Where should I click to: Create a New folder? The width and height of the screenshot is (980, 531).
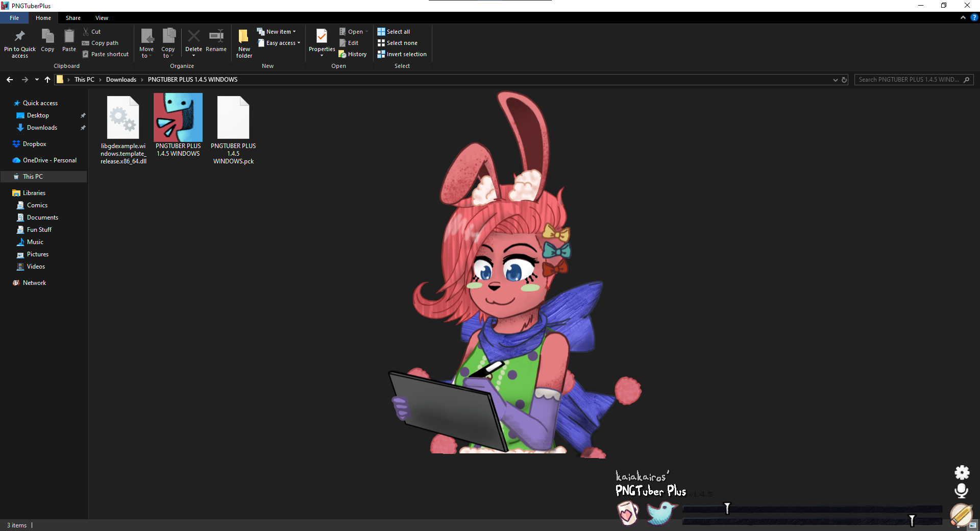click(x=244, y=43)
